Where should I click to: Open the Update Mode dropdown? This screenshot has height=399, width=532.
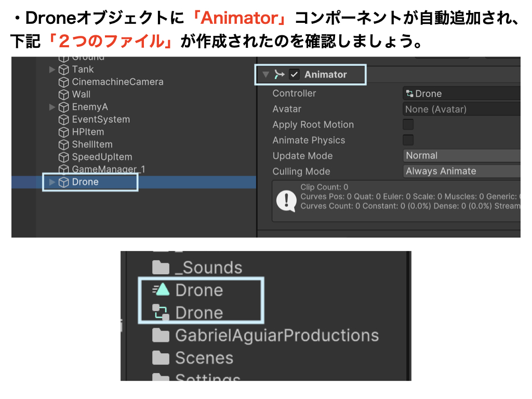[461, 155]
